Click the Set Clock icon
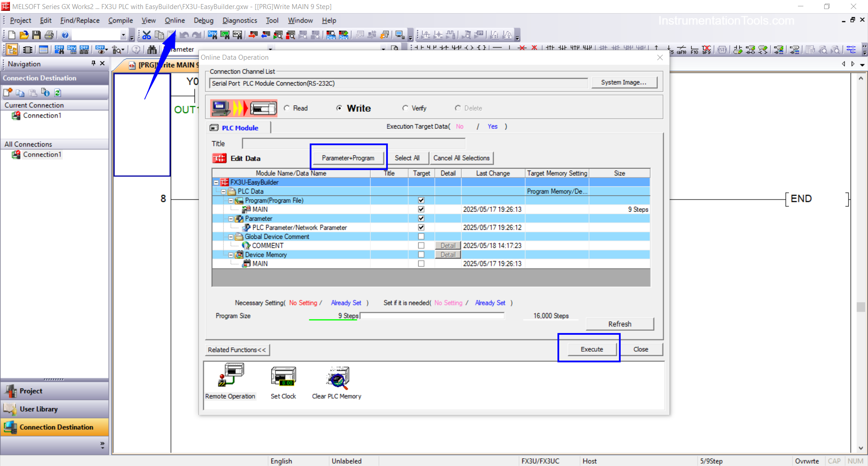 coord(283,377)
